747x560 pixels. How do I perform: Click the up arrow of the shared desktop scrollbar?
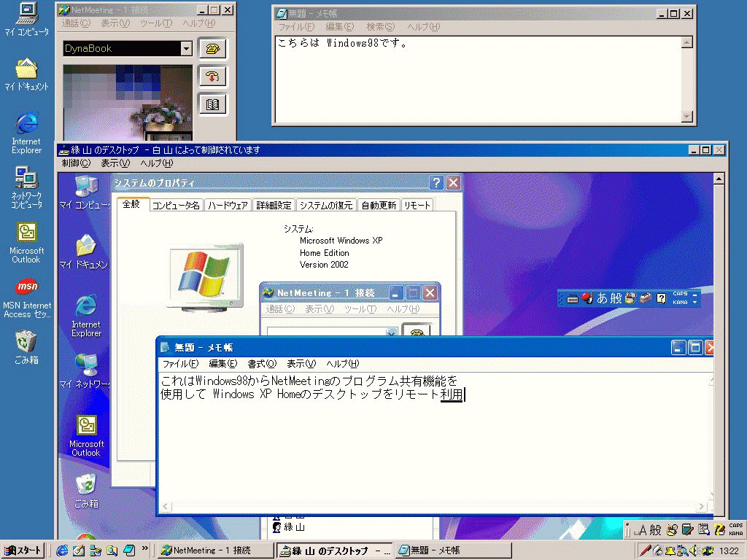pos(719,179)
